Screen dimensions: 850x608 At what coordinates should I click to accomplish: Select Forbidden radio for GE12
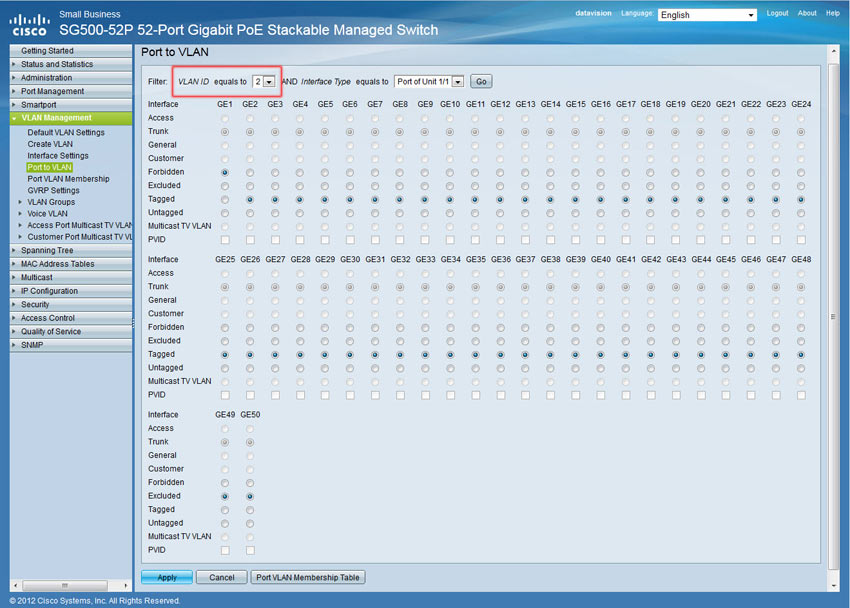[x=500, y=173]
